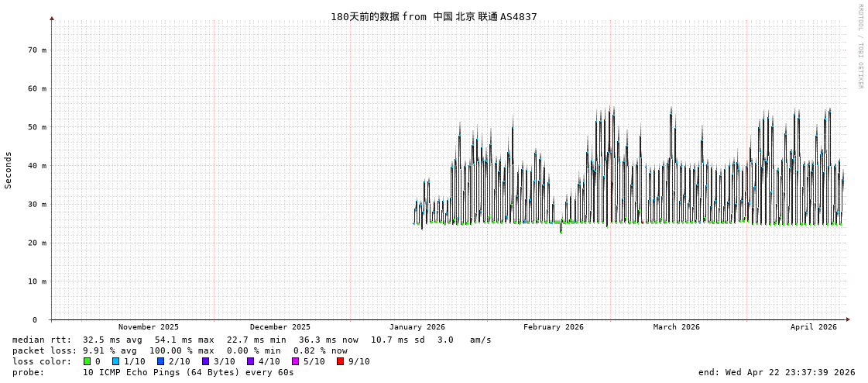
Task: Click the 20 m y-axis tick label
Action: point(36,243)
